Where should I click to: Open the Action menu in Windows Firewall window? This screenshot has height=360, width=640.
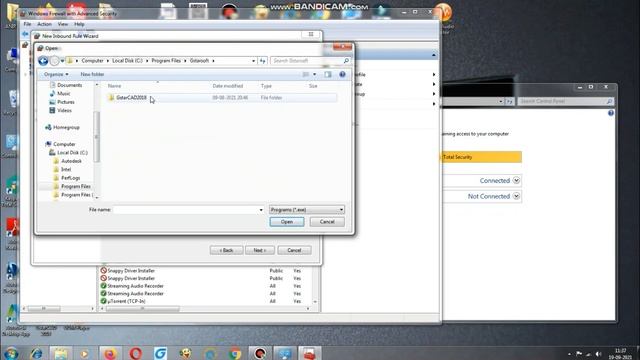click(44, 24)
